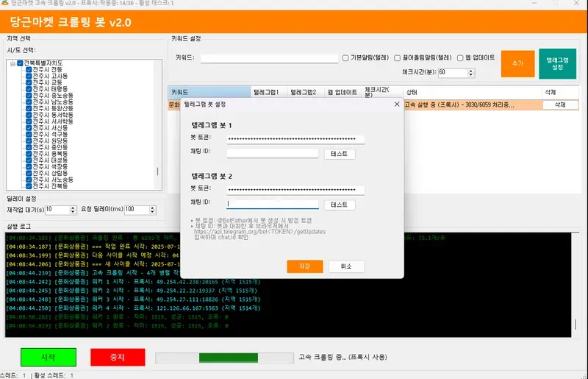
Task: Select the 전주시 색장동 tree row
Action: click(x=50, y=167)
